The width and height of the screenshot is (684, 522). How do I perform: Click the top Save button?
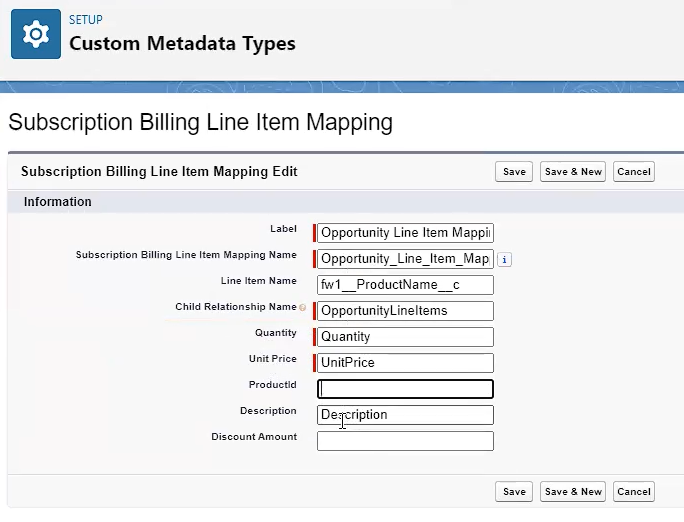point(514,171)
